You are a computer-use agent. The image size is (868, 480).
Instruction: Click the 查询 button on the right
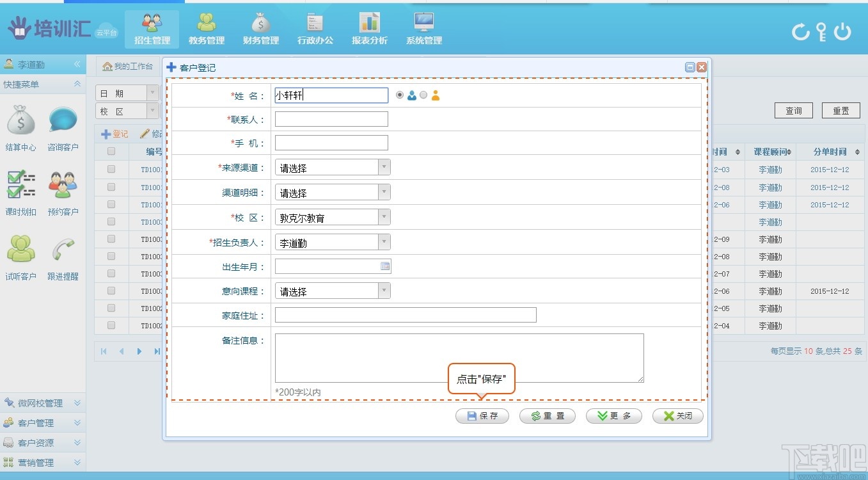[x=793, y=110]
